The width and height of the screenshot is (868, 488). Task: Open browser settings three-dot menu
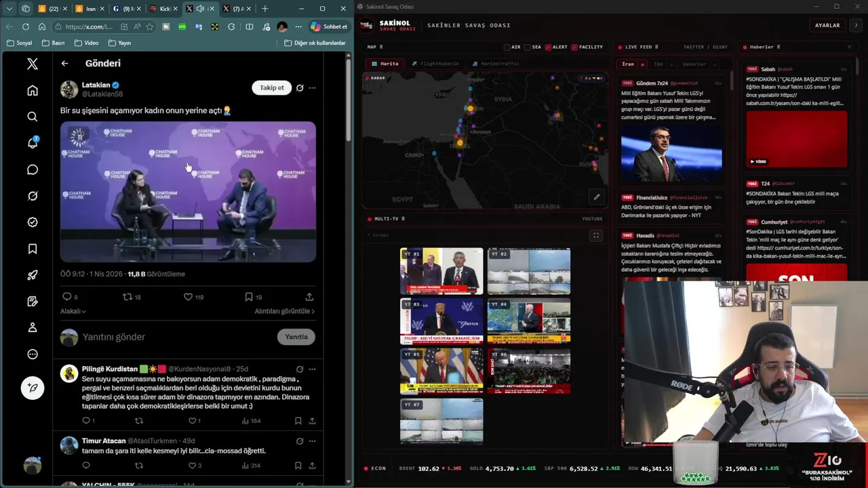[298, 26]
